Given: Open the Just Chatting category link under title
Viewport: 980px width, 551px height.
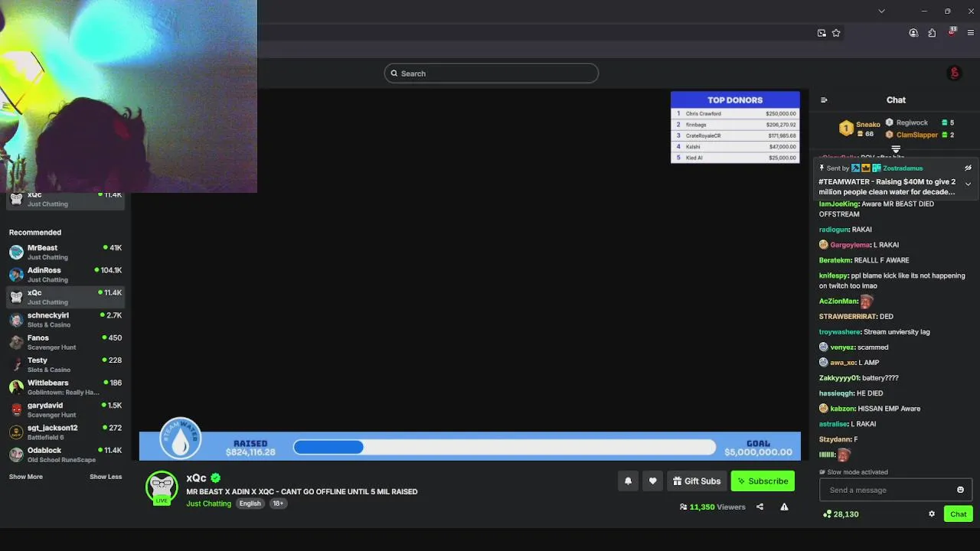Looking at the screenshot, I should [x=208, y=504].
